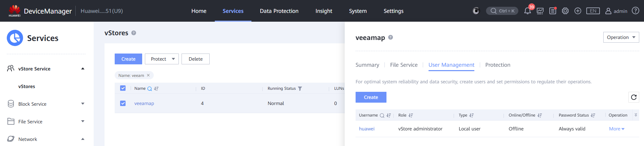Viewport: 644px width, 146px height.
Task: Open the task list icon with red dot
Action: tap(553, 11)
